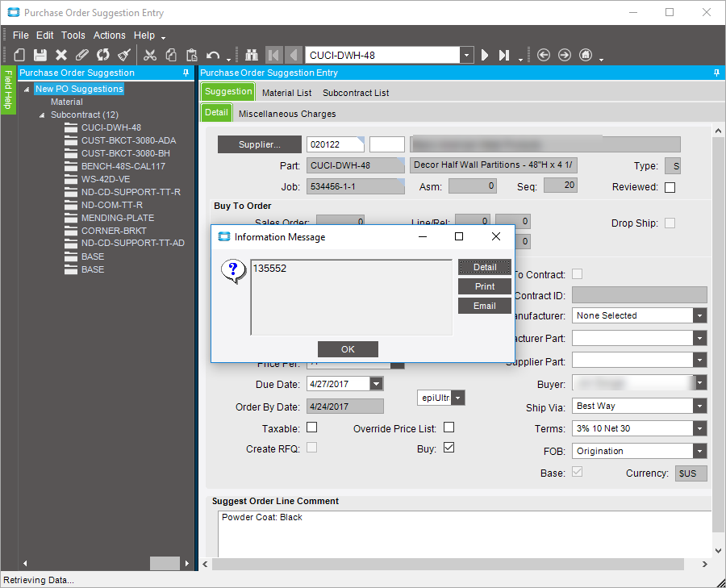Viewport: 726px width, 588px height.
Task: Click the Supplier... button
Action: click(x=259, y=144)
